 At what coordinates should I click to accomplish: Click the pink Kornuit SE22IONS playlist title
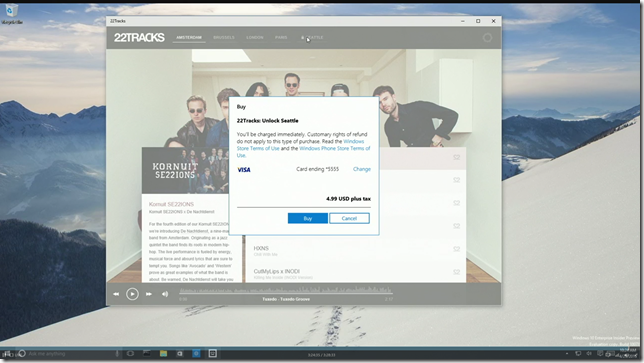(171, 204)
